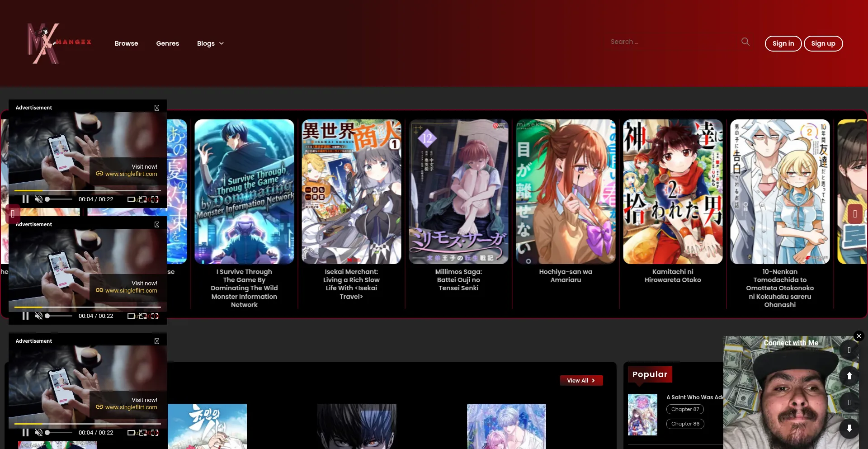Click the Millimos Saga title link

(x=458, y=280)
